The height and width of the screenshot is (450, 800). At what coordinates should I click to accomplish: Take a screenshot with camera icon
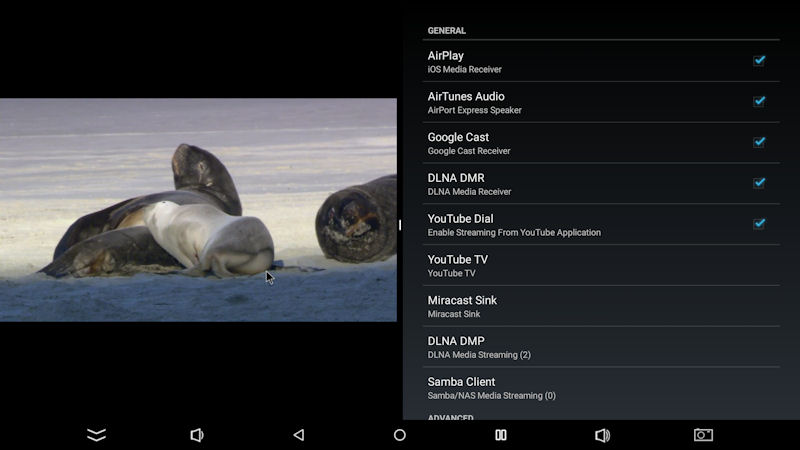coord(703,435)
